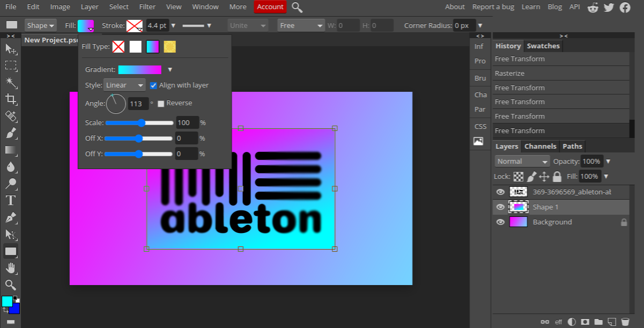This screenshot has width=644, height=328.
Task: Select the Brush tool
Action: point(10,133)
